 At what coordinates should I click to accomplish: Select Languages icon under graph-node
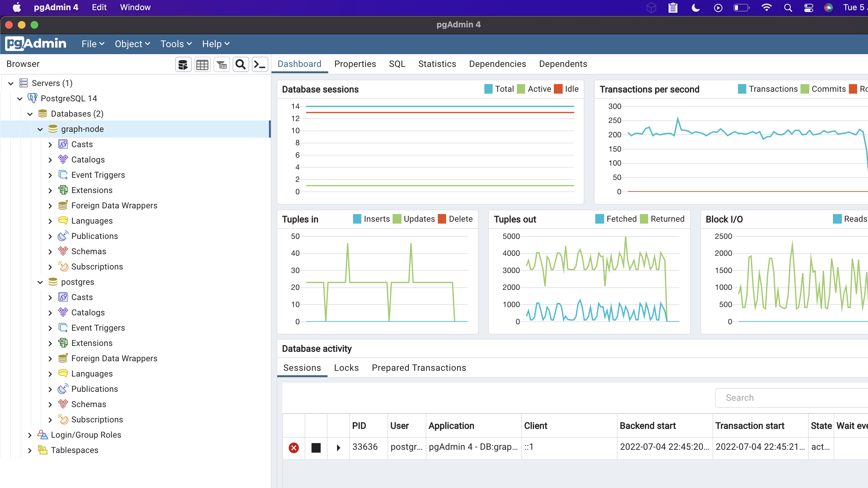63,221
